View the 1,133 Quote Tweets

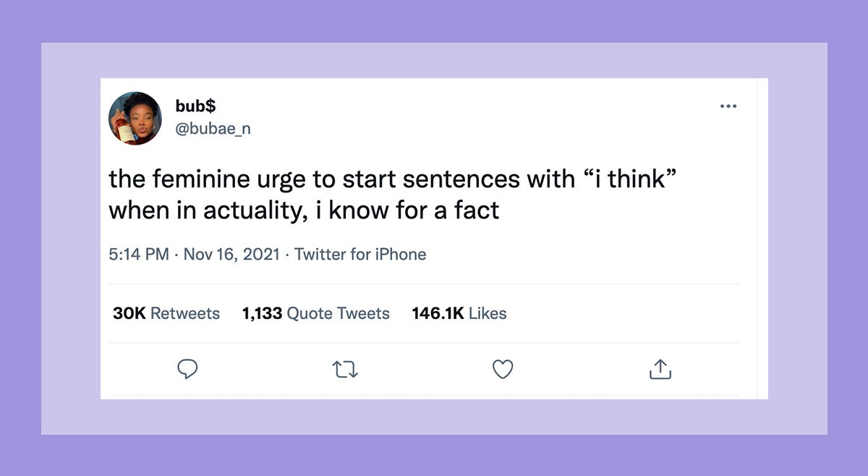(315, 313)
